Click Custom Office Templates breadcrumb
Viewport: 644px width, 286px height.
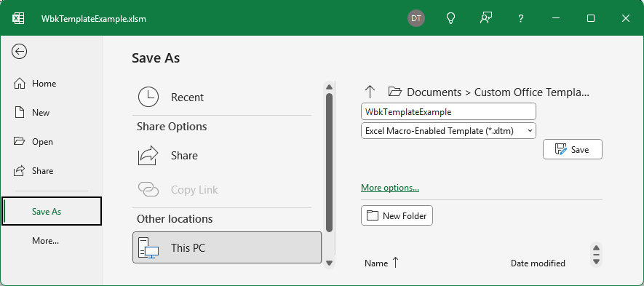pyautogui.click(x=532, y=92)
